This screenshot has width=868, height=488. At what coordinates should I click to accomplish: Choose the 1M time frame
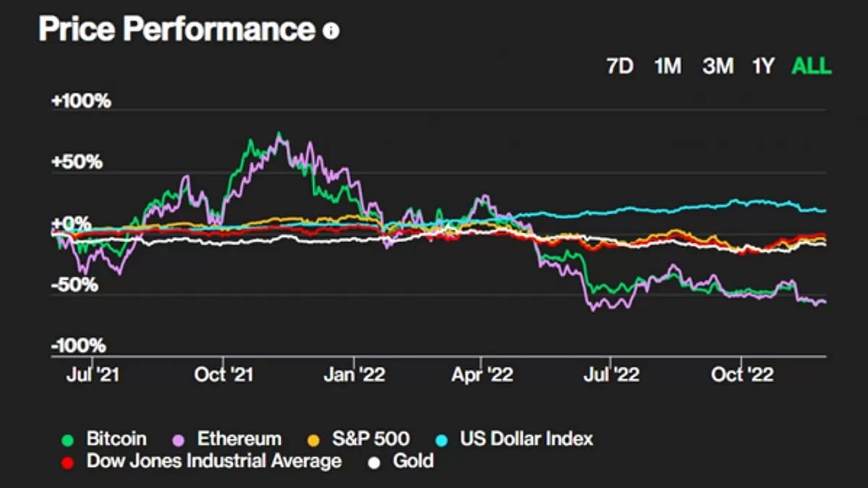point(668,67)
